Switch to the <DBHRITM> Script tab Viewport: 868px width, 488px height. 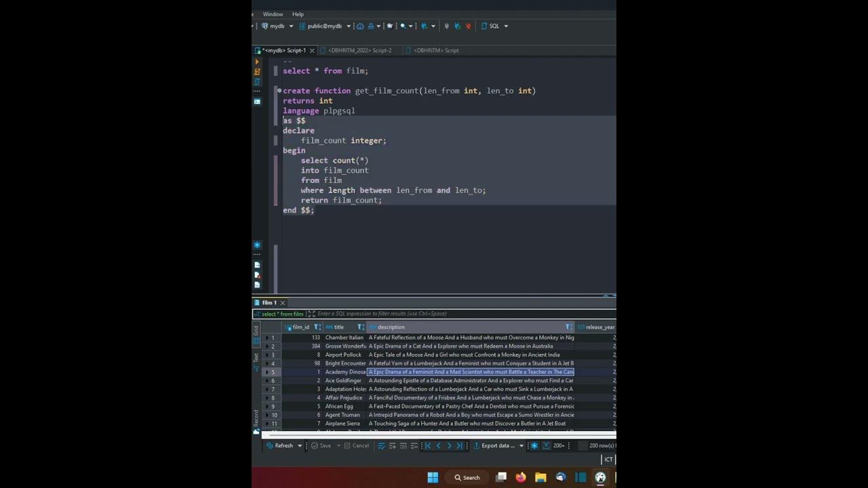(436, 50)
